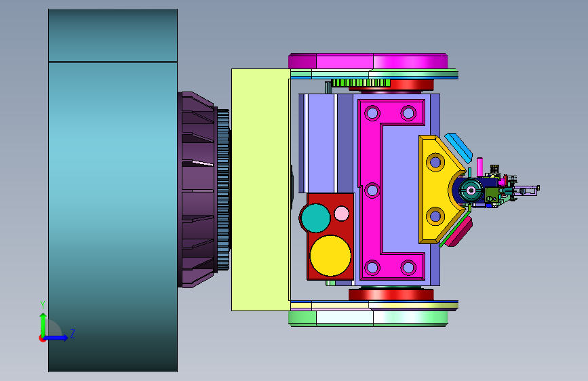Select the large yellow circle on red block
Image resolution: width=588 pixels, height=381 pixels.
330,256
